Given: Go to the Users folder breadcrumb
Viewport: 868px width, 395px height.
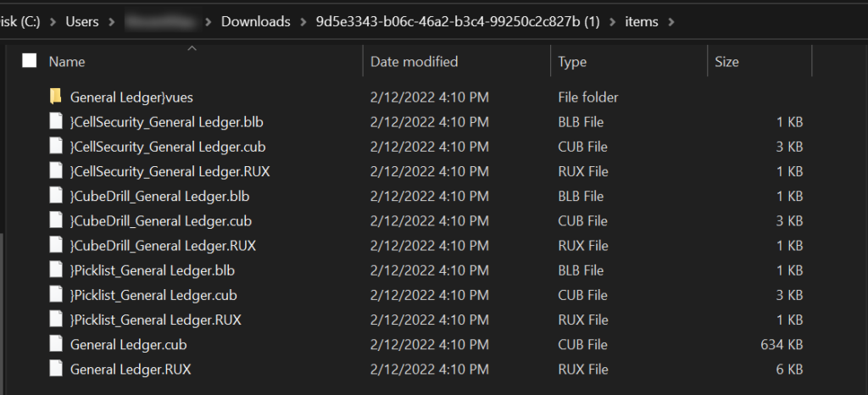Looking at the screenshot, I should tap(82, 21).
